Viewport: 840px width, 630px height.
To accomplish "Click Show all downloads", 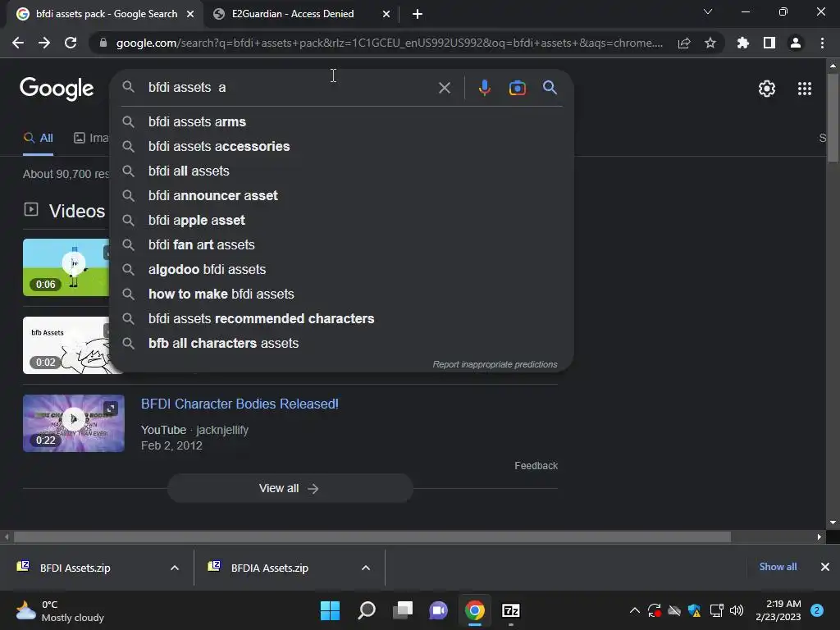I will click(778, 567).
